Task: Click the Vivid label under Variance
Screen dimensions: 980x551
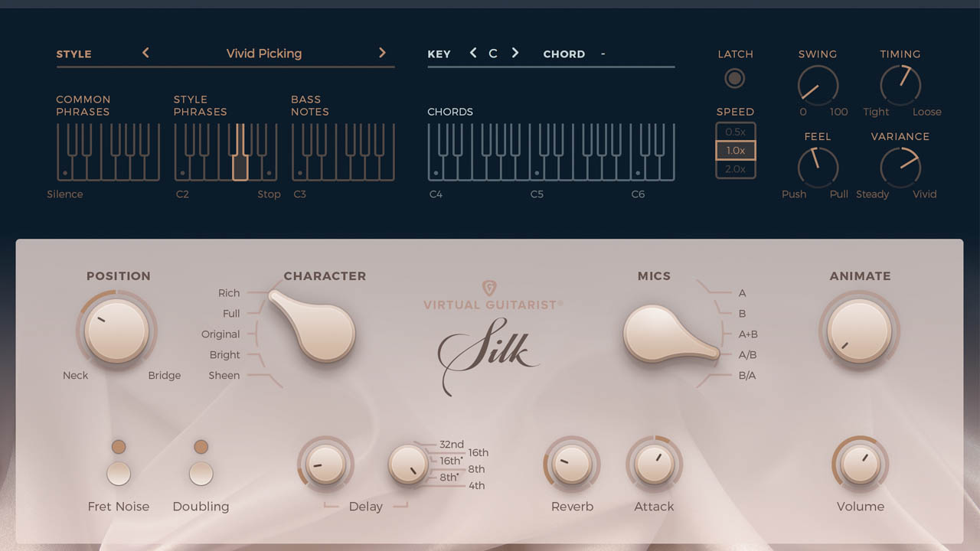Action: pos(925,194)
